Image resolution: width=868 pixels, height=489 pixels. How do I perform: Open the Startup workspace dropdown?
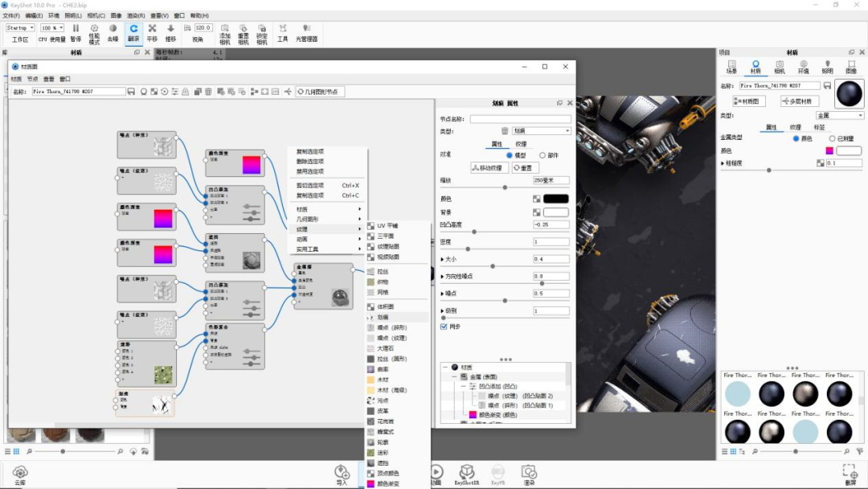point(20,27)
